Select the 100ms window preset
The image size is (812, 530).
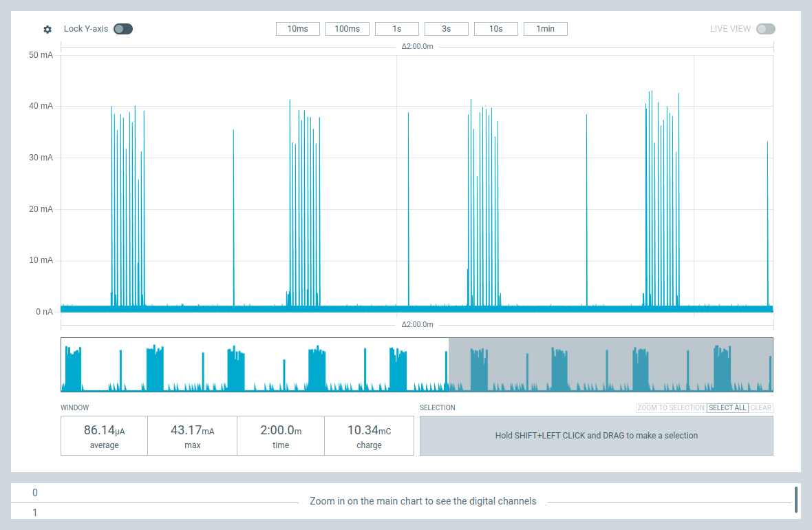point(347,29)
